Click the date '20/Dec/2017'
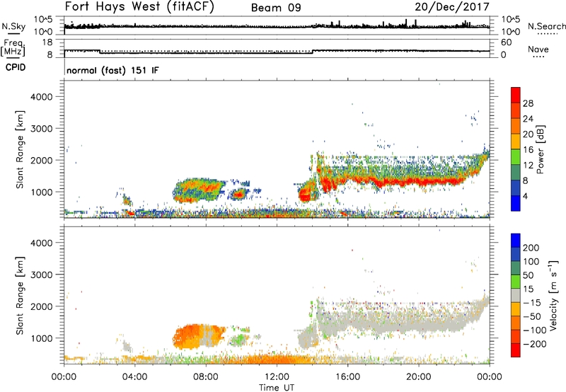 (x=452, y=7)
